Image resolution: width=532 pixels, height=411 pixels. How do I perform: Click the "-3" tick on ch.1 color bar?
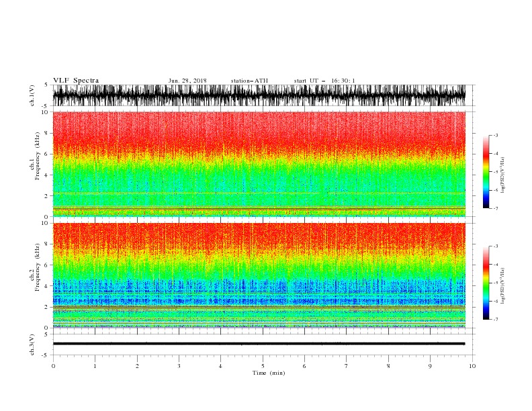[x=495, y=135]
